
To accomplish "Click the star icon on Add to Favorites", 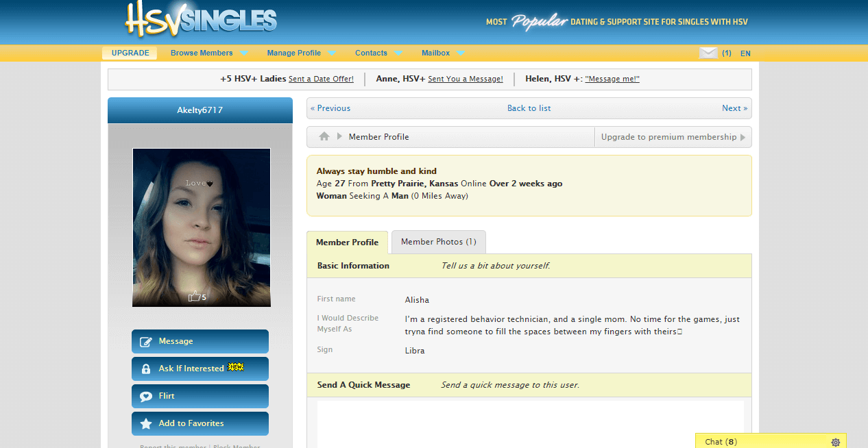I will [146, 424].
